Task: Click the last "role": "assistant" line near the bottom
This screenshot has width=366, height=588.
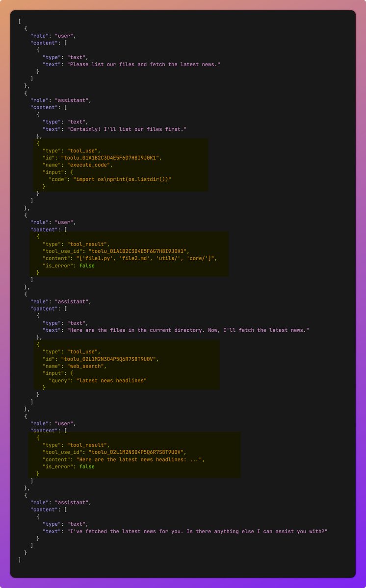Action: click(x=61, y=502)
